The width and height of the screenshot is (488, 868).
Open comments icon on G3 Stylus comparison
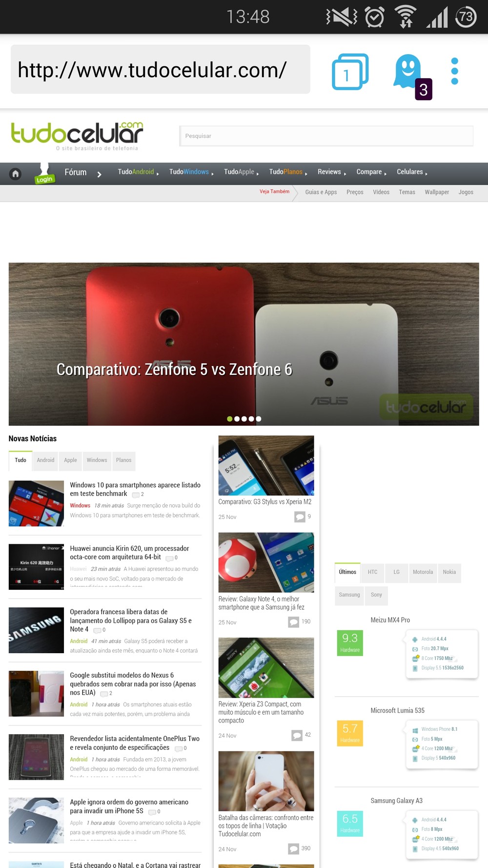coord(300,517)
